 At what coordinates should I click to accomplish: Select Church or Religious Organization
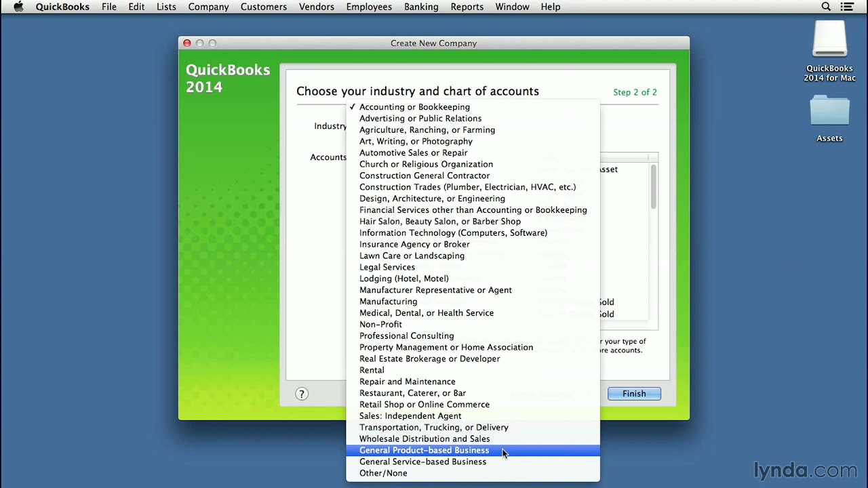pos(473,164)
